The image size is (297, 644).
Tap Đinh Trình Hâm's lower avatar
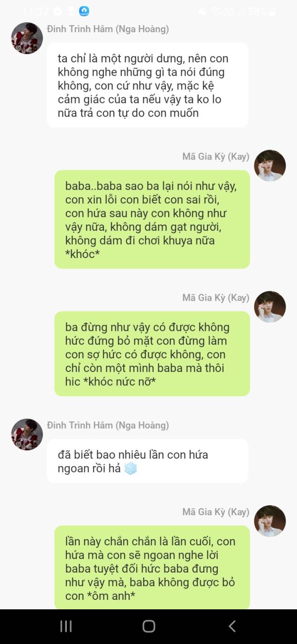27,434
